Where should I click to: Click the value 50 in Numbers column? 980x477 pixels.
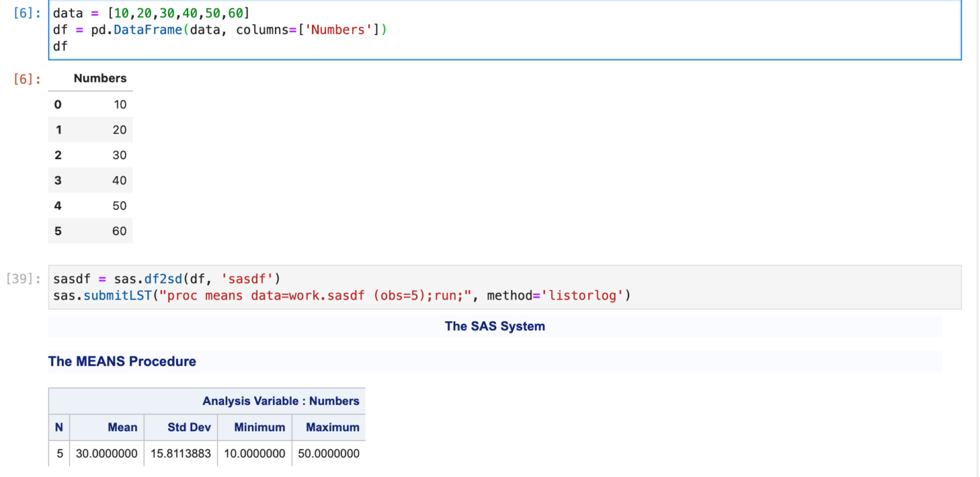coord(119,206)
